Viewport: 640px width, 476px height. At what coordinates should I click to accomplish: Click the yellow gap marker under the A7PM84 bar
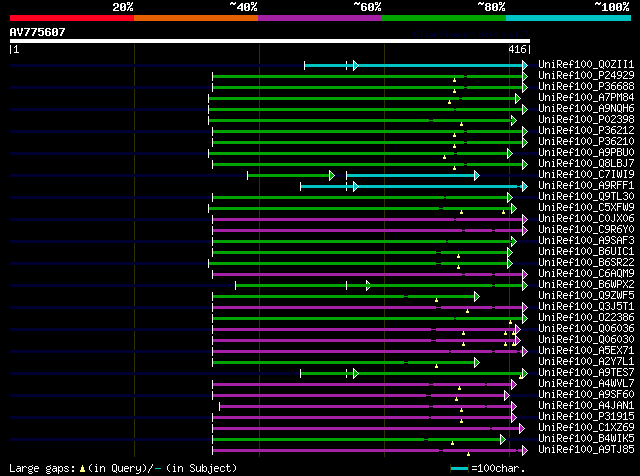click(449, 102)
